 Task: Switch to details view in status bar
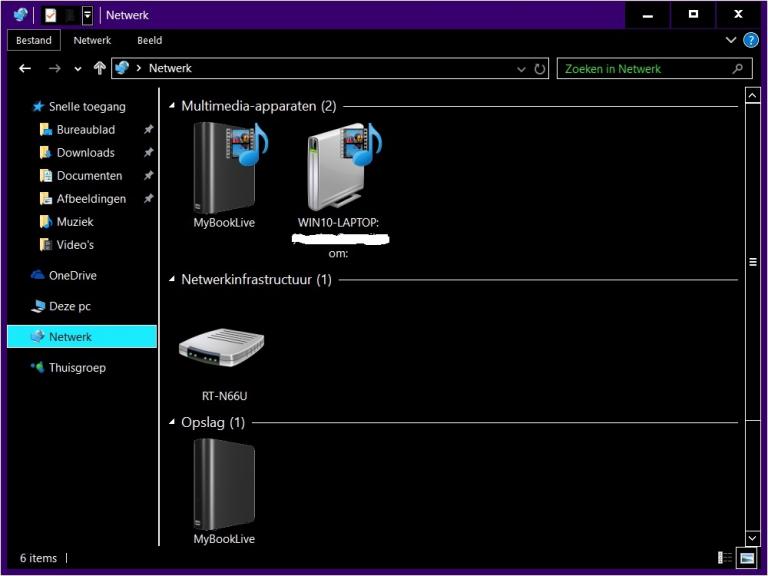pyautogui.click(x=725, y=557)
